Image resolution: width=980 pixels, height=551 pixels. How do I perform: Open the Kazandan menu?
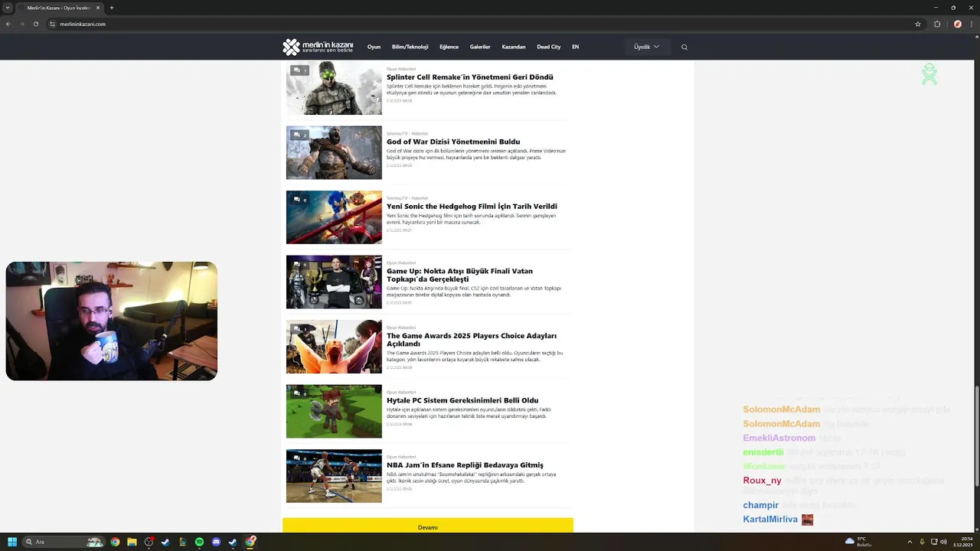pyautogui.click(x=514, y=47)
